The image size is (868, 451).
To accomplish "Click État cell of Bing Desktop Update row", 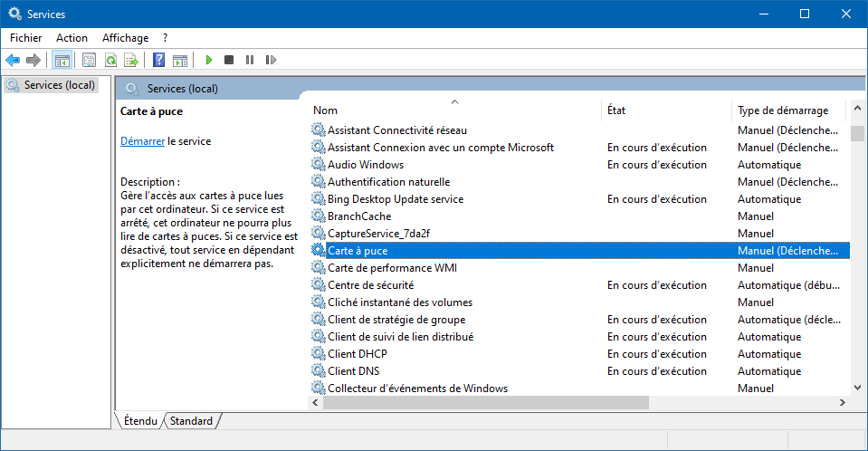I will pyautogui.click(x=656, y=199).
